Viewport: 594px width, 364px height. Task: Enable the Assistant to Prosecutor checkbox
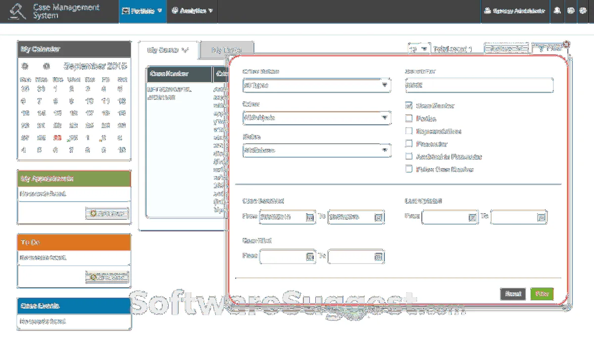click(x=409, y=156)
